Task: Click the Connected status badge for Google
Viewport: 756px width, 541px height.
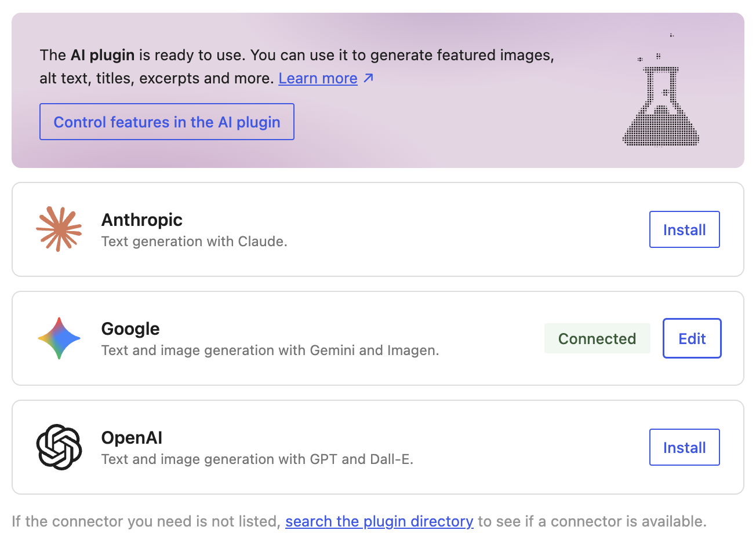Action: 597,338
